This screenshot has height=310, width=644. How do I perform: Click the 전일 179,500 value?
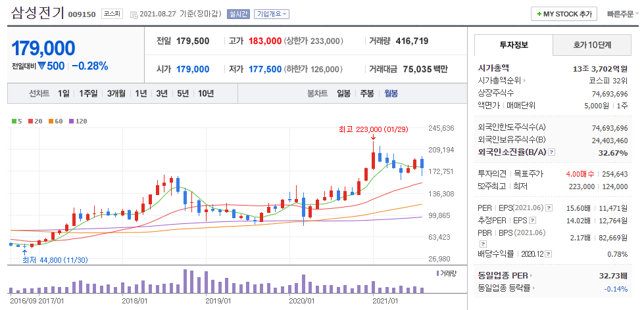(193, 41)
